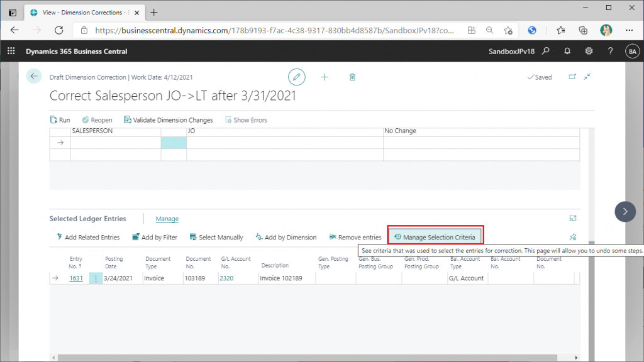Click the horizontal scrollbar of the entries grid
Image resolution: width=644 pixels, height=362 pixels.
(x=307, y=358)
